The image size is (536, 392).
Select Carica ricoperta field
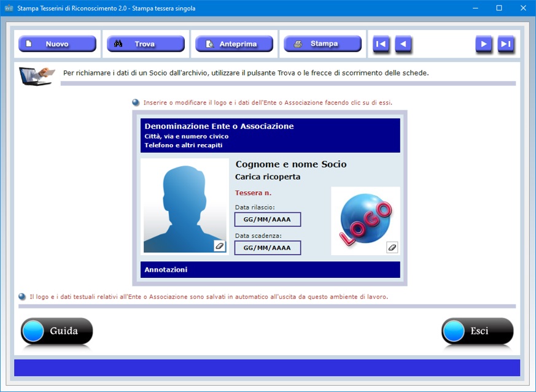[268, 177]
